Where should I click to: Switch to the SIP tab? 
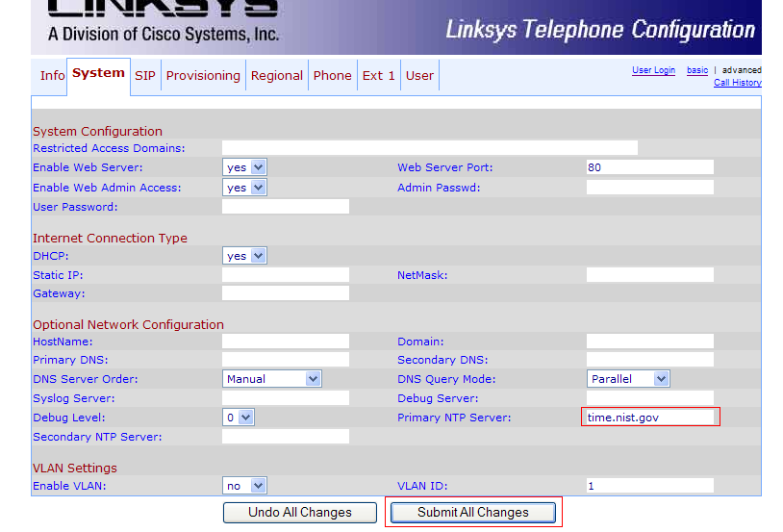tap(145, 76)
